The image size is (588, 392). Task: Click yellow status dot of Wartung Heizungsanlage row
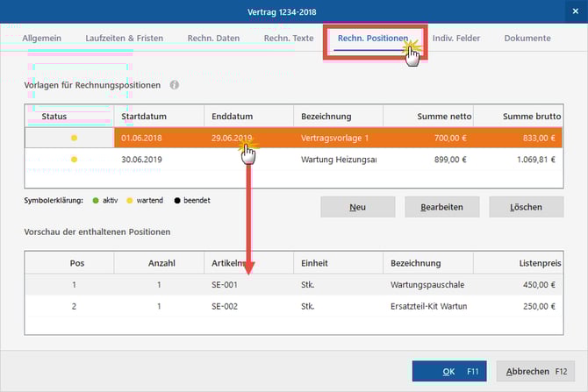(x=74, y=160)
